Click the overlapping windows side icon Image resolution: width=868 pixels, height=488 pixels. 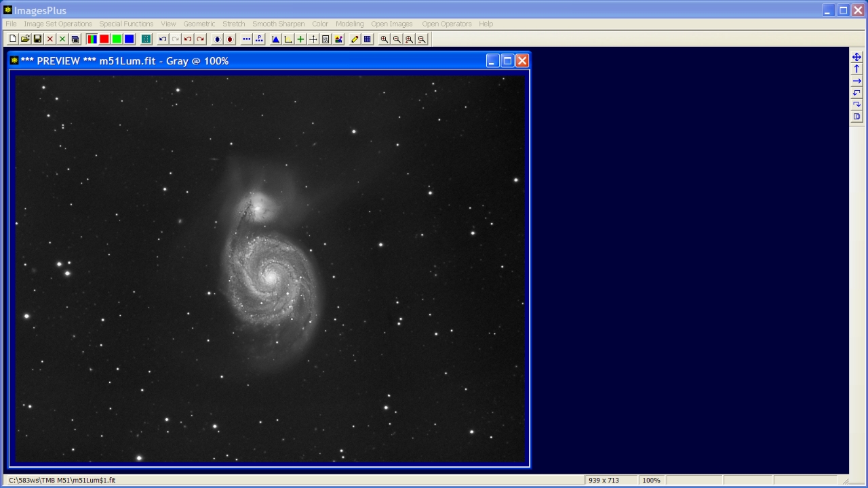856,117
